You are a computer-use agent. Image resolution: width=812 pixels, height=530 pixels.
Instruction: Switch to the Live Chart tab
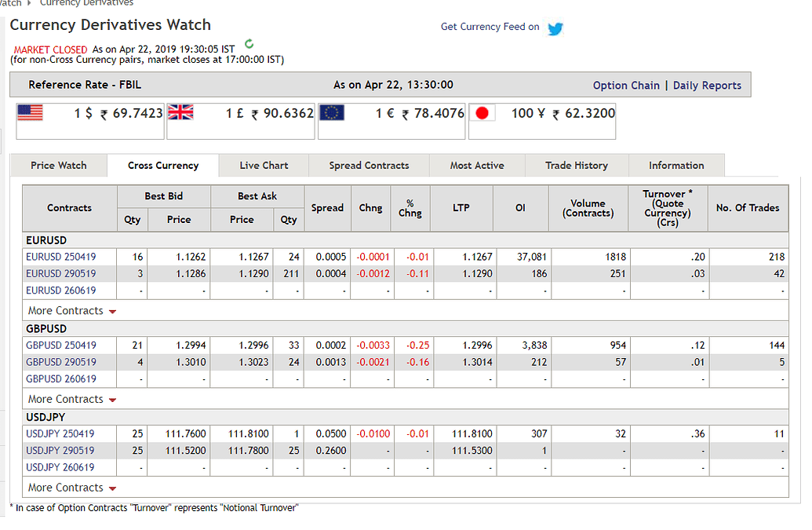click(x=263, y=165)
